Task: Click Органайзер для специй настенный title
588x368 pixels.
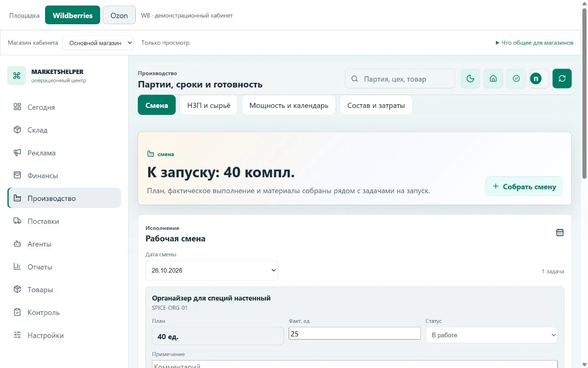Action: [x=211, y=298]
